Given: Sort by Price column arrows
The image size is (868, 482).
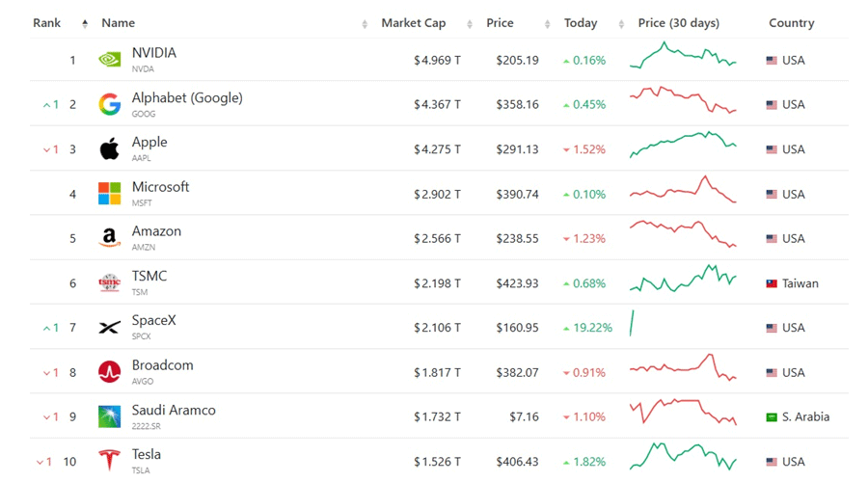Looking at the screenshot, I should (x=547, y=24).
